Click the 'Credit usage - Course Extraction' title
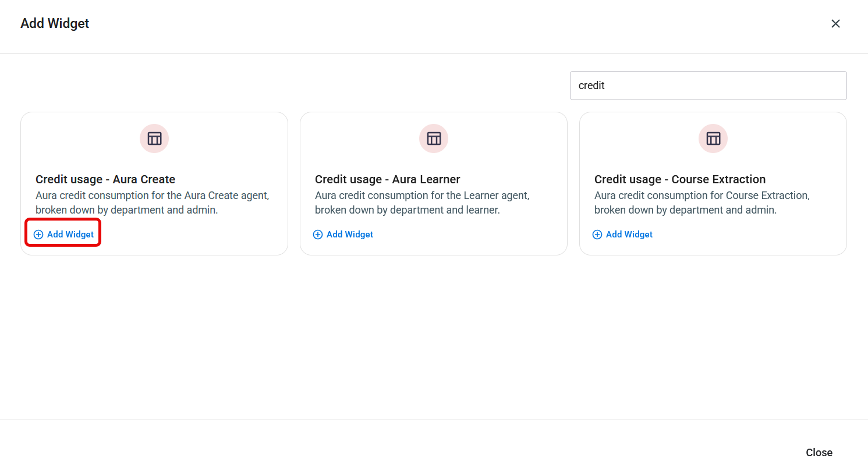Screen dimensions: 868x476 coord(680,179)
